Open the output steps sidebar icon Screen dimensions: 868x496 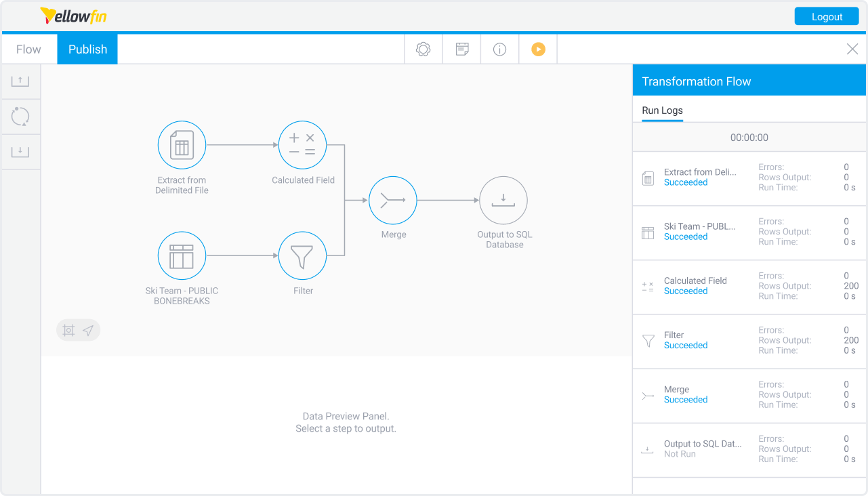click(20, 151)
